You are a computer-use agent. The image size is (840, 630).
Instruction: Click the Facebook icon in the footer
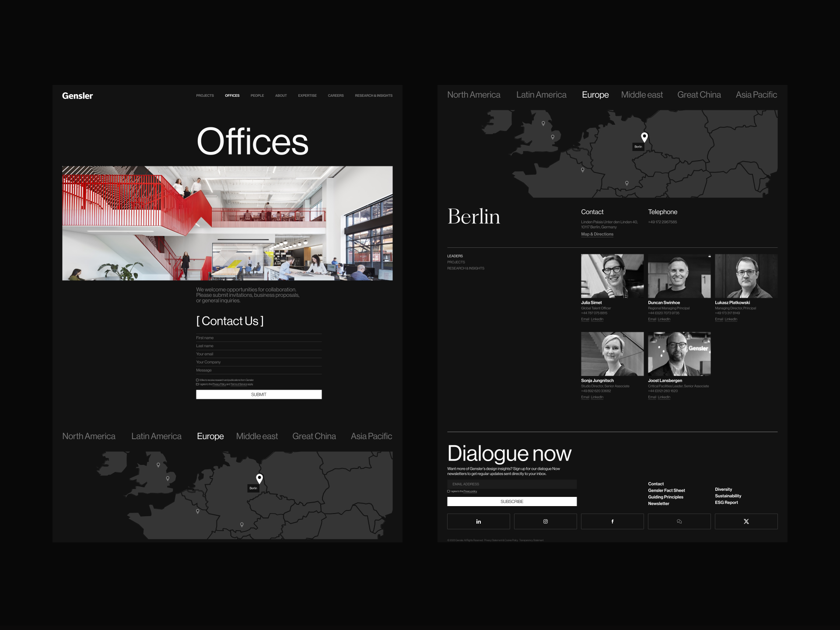pos(612,521)
